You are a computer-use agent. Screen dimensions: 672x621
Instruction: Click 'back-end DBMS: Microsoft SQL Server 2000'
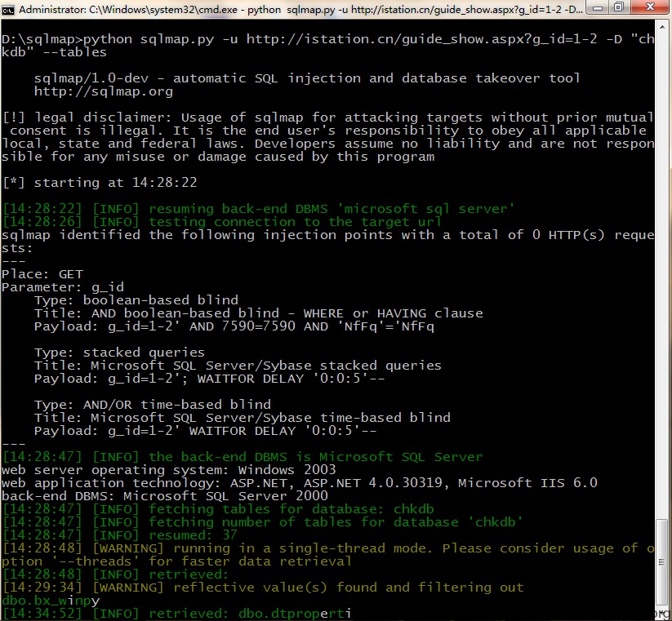coord(165,496)
